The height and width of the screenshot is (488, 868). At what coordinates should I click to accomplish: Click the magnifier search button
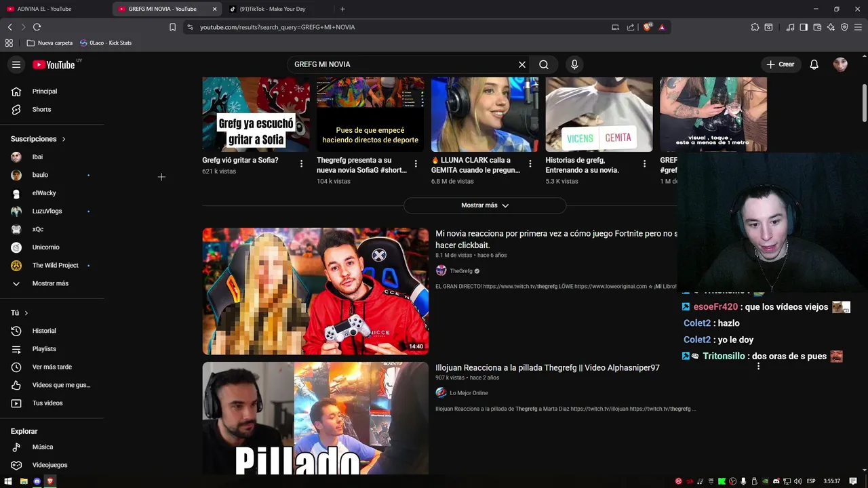point(544,64)
